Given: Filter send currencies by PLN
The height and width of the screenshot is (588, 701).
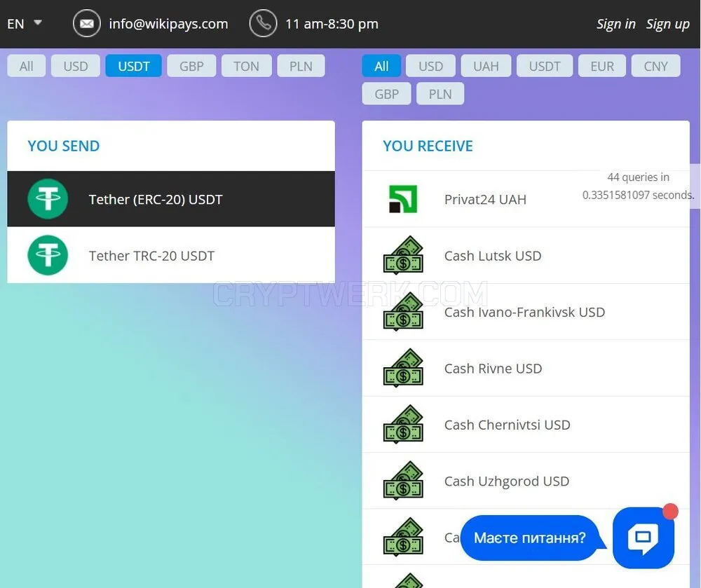Looking at the screenshot, I should [x=301, y=66].
